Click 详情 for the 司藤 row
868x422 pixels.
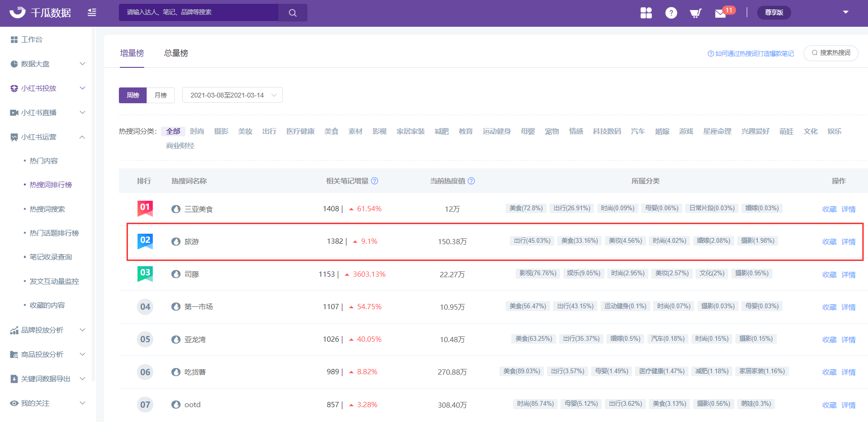tap(848, 275)
